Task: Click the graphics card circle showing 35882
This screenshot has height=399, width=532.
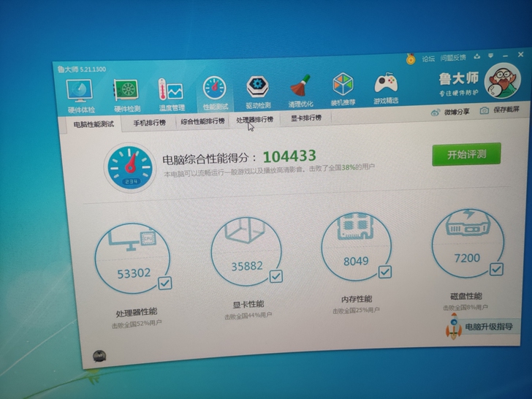Action: coord(247,251)
